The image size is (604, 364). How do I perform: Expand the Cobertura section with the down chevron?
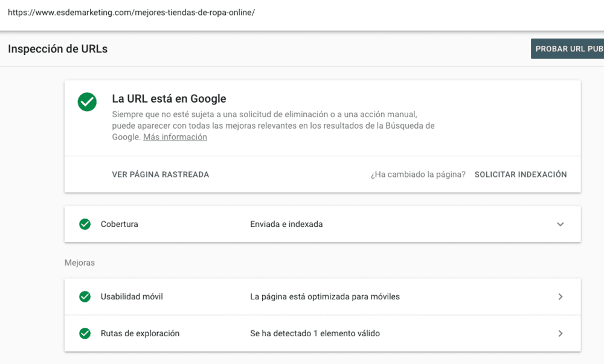click(560, 224)
